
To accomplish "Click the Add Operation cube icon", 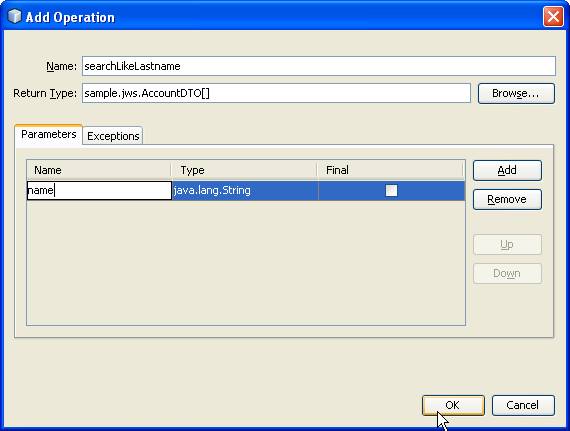I will [x=14, y=16].
